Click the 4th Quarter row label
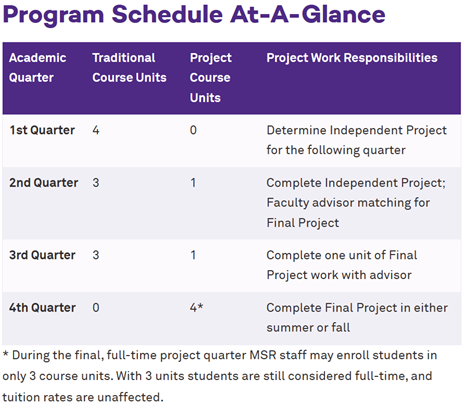464x405 pixels. pyautogui.click(x=42, y=307)
